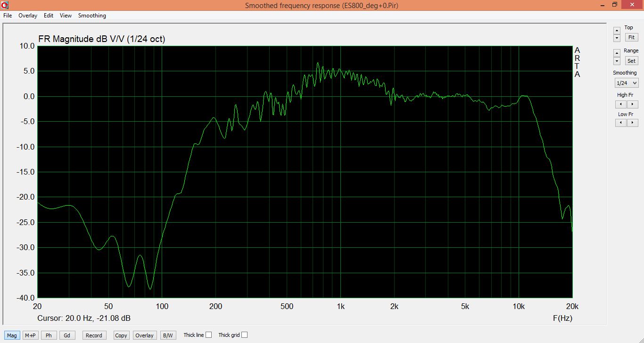Click the 10k frequency axis label
Image resolution: width=644 pixels, height=343 pixels.
pos(519,306)
